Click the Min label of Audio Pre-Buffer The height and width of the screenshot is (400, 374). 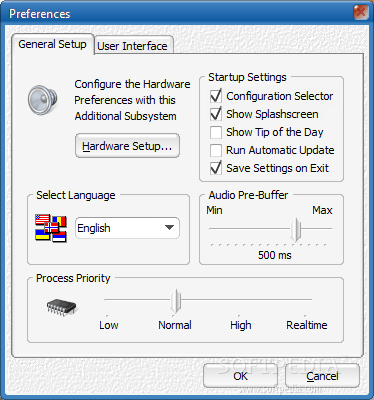coord(214,210)
